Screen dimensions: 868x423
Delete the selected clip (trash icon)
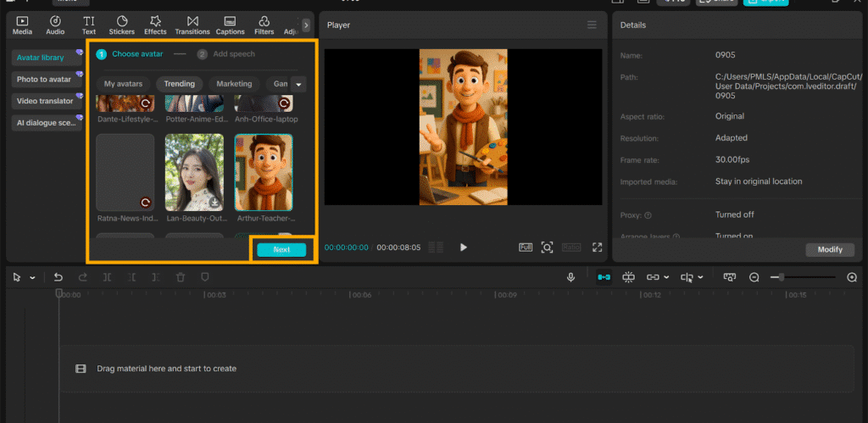pos(181,277)
